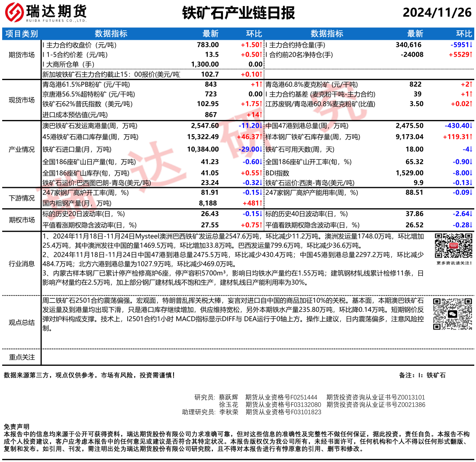Click the row label 标的历史20日波动率
The height and width of the screenshot is (462, 476).
[x=84, y=214]
